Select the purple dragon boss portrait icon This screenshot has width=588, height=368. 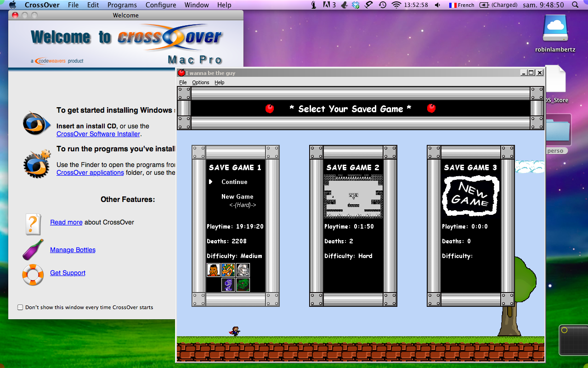(x=228, y=285)
